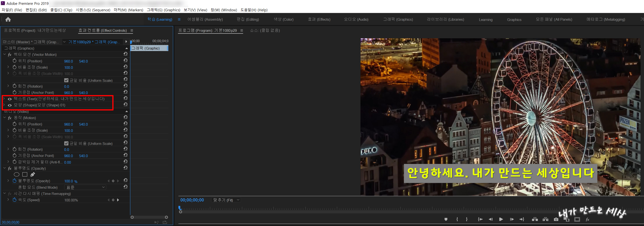The image size is (644, 226).
Task: Reset Vector Motion Position parameter
Action: [x=126, y=61]
